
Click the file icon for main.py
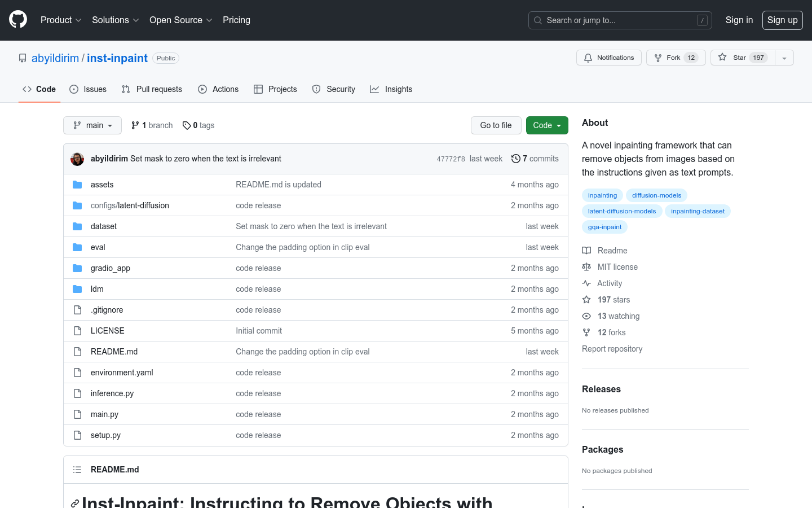(x=77, y=414)
